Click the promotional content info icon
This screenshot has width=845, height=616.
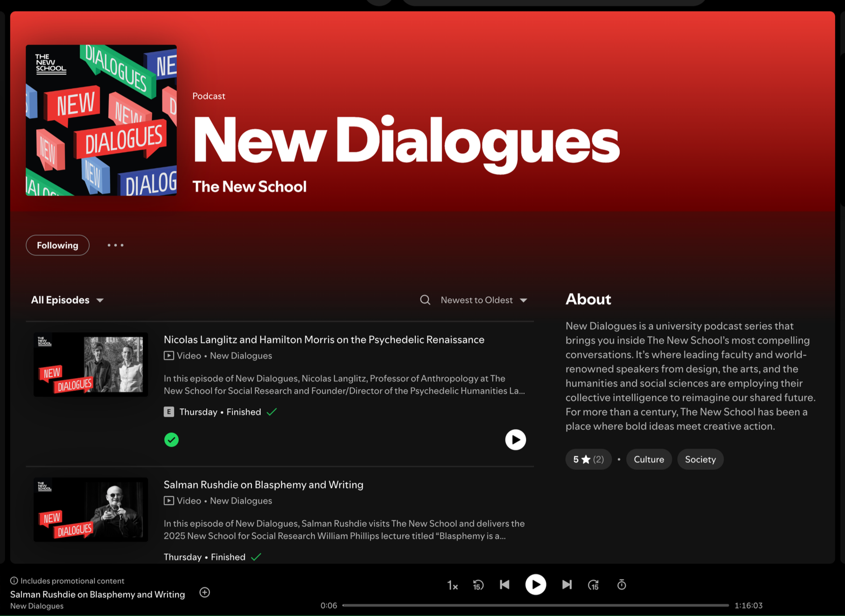(x=14, y=581)
